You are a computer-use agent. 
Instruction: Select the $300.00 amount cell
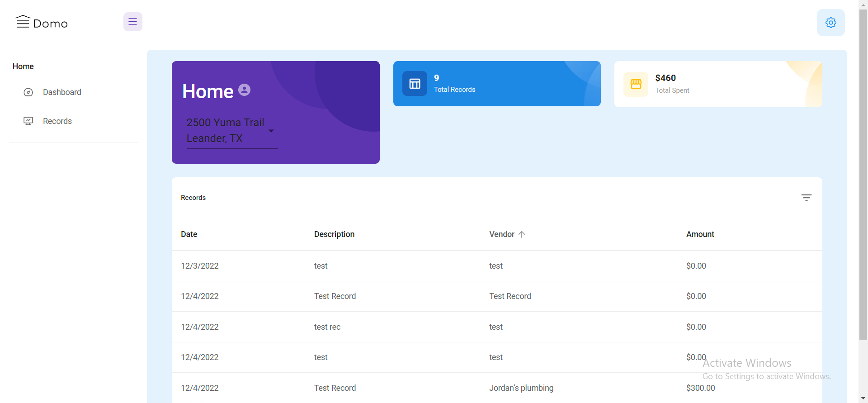[x=701, y=388]
